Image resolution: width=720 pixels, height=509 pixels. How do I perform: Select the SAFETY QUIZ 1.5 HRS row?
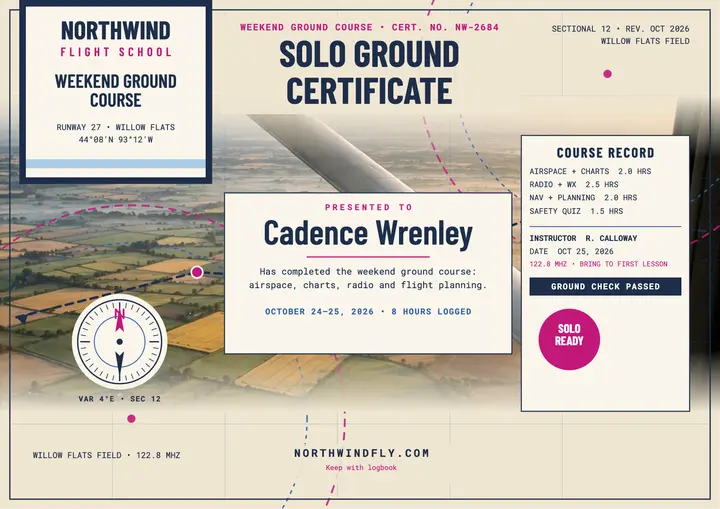click(576, 211)
